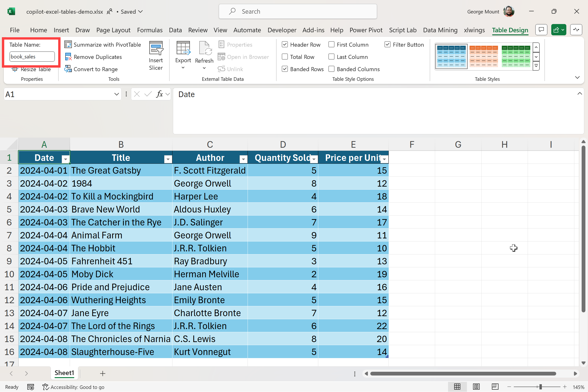The height and width of the screenshot is (392, 588).
Task: Toggle the Filter Button checkbox
Action: tap(387, 45)
